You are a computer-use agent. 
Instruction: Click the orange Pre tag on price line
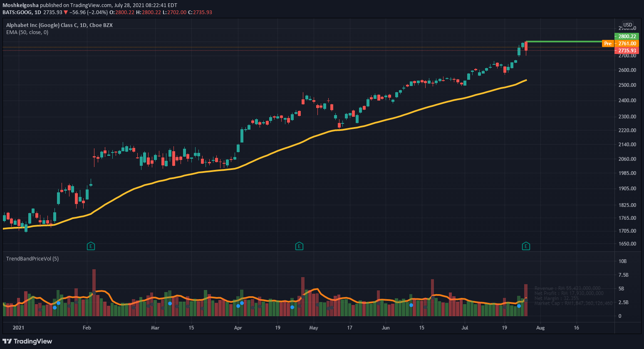point(608,44)
